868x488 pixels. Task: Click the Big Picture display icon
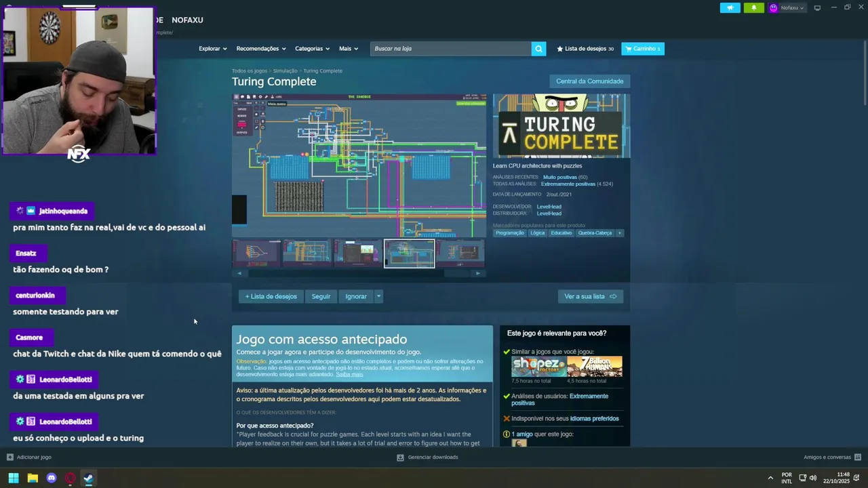pyautogui.click(x=817, y=8)
